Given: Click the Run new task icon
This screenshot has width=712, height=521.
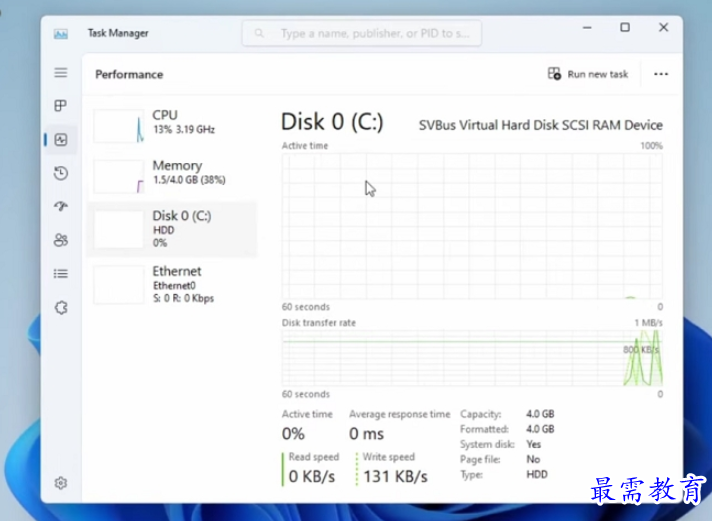Looking at the screenshot, I should [x=554, y=74].
